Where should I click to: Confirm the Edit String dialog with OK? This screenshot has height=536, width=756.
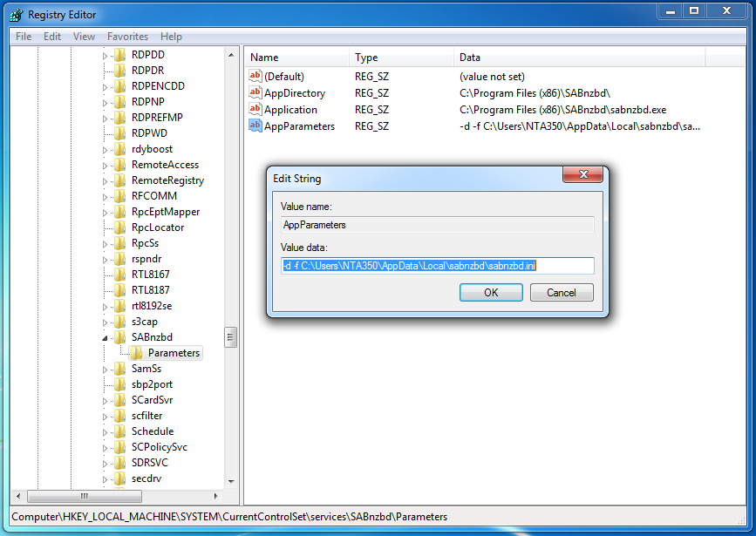(491, 293)
